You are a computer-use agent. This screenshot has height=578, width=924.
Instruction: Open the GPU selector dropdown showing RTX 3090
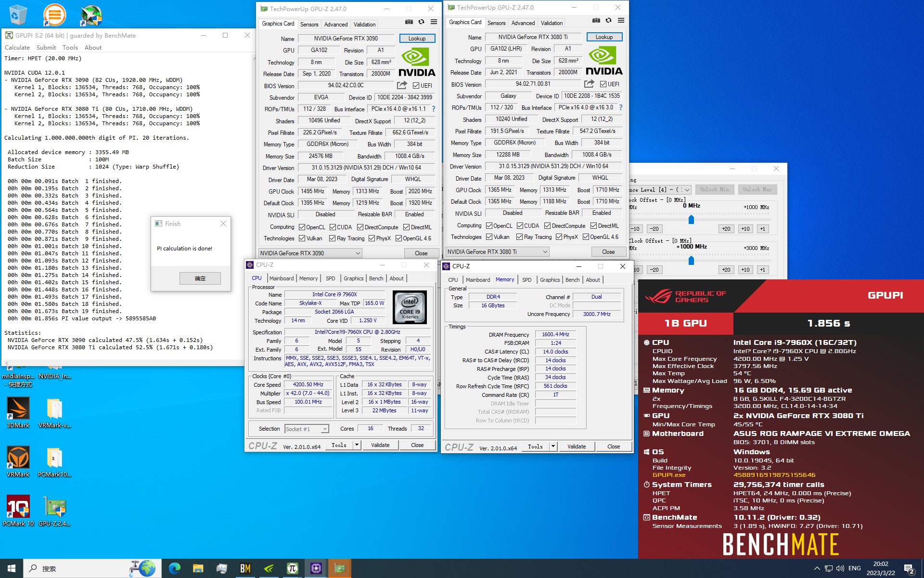pos(310,253)
